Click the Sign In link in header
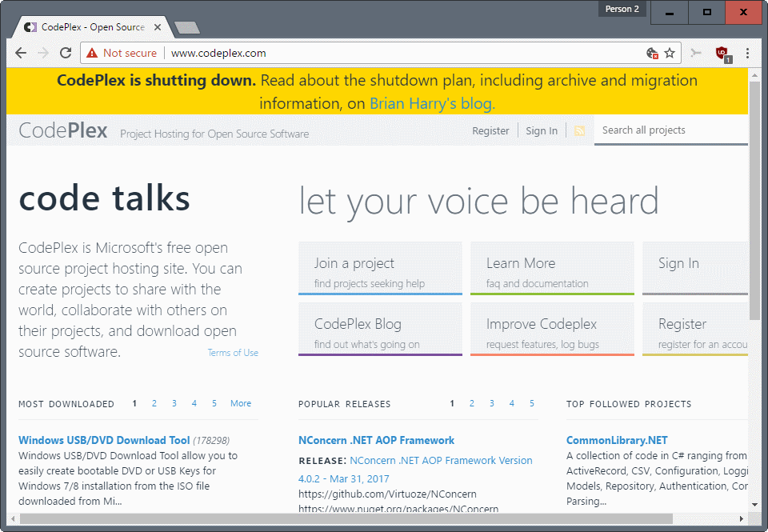This screenshot has height=532, width=768. click(x=542, y=130)
